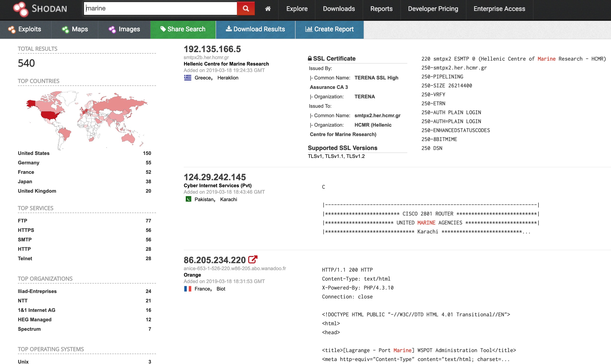Open the 86.205.234.220 result
The image size is (611, 364).
(215, 260)
